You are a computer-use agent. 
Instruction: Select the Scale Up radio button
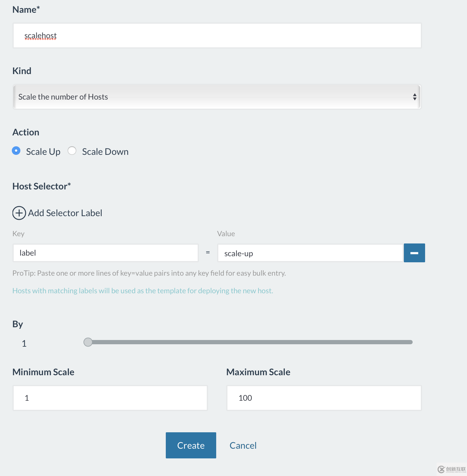(16, 151)
